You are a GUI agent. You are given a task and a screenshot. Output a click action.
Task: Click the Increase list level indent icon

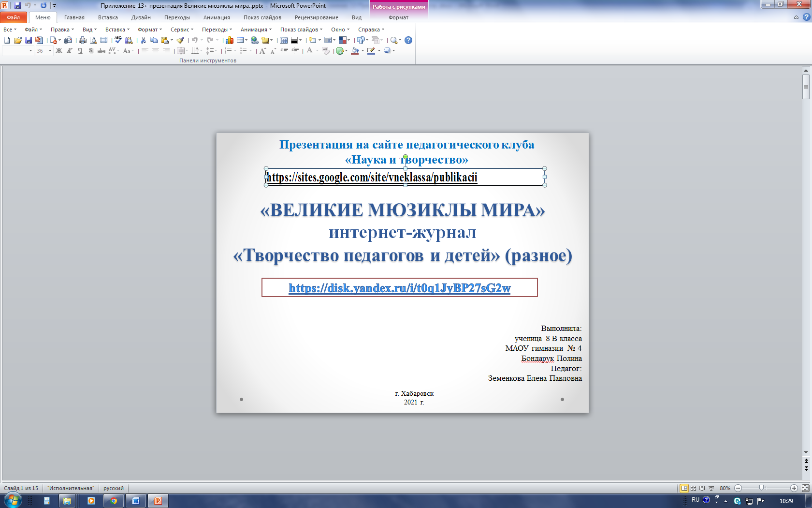point(295,51)
